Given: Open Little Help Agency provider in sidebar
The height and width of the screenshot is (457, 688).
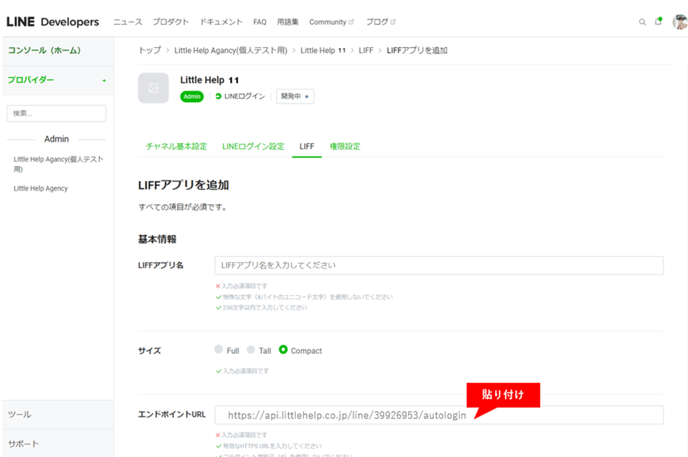Looking at the screenshot, I should pos(41,188).
